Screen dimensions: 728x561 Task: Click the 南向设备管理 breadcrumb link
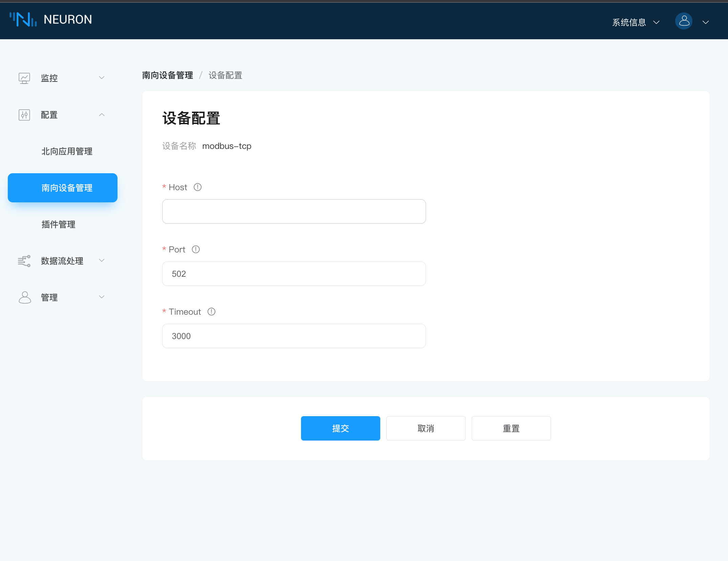[167, 75]
